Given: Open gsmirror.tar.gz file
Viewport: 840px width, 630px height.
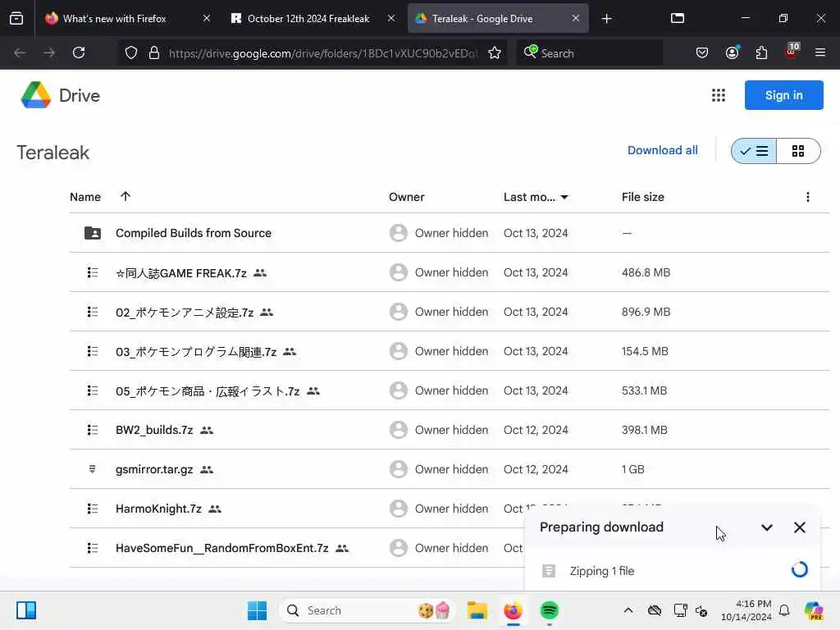Looking at the screenshot, I should coord(154,470).
